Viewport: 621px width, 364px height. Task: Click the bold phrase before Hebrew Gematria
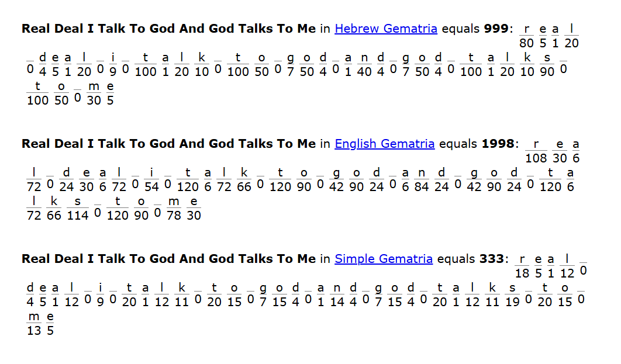[169, 29]
